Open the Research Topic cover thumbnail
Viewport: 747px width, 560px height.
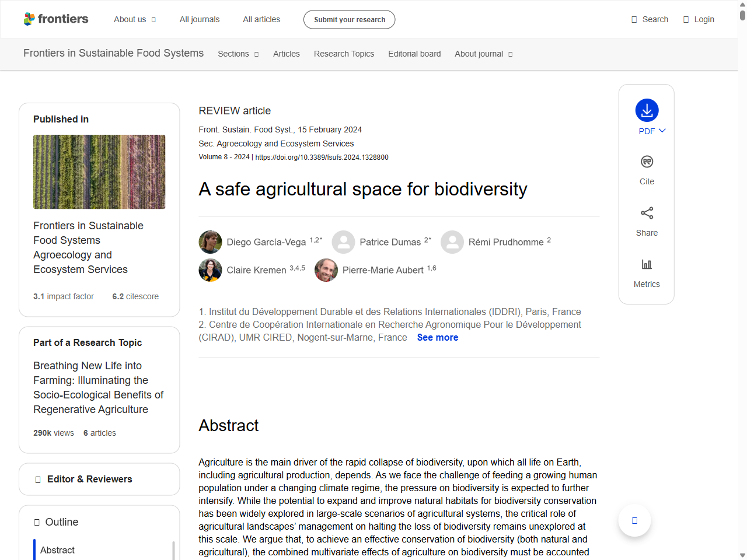pos(99,171)
